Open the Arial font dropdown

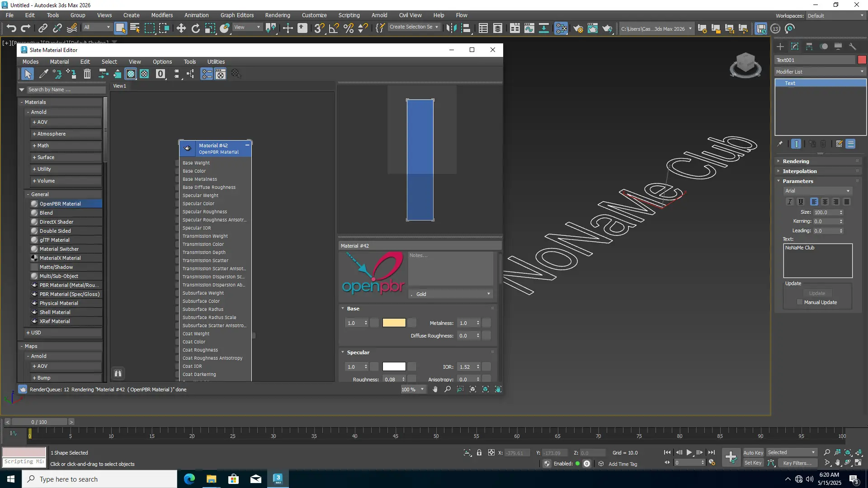tap(817, 191)
